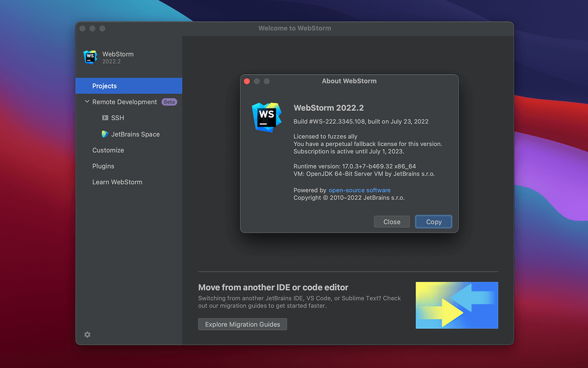588x368 pixels.
Task: Click the large WebStorm logo in About dialog
Action: click(267, 117)
